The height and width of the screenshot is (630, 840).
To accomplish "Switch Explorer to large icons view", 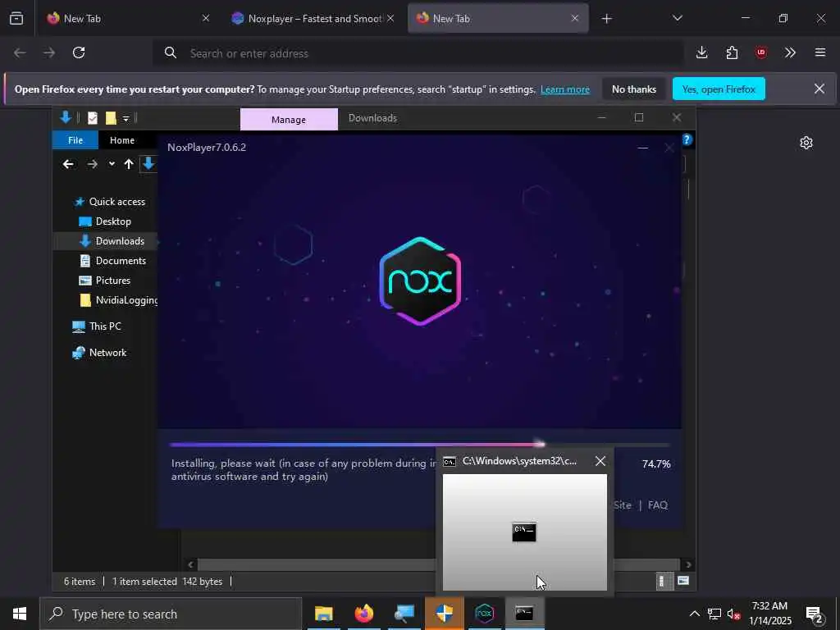I will 683,581.
